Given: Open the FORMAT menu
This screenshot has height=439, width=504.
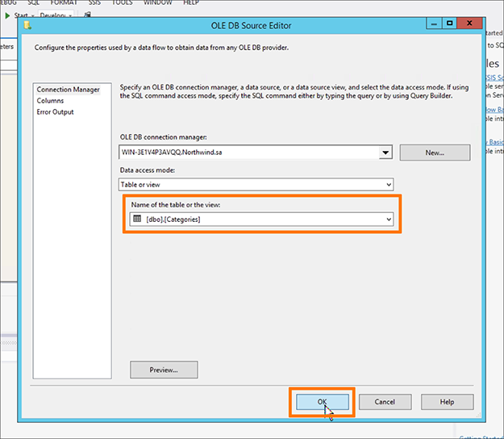Looking at the screenshot, I should point(64,2).
